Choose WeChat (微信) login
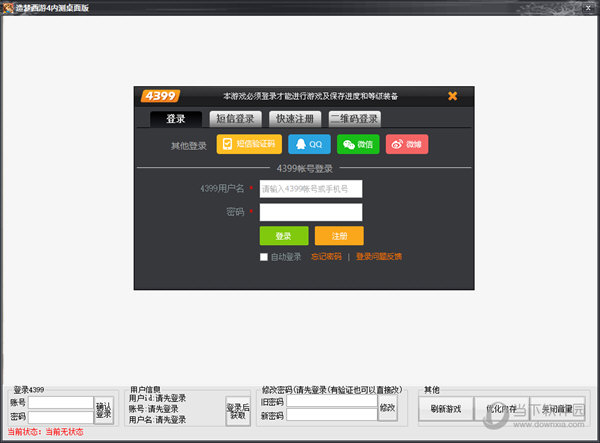 (357, 144)
